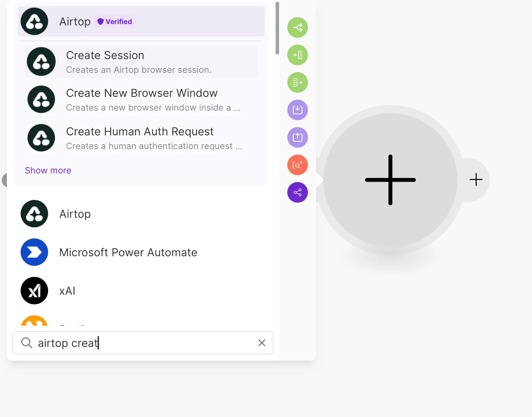
Task: Click the search magnifier icon
Action: 27,343
